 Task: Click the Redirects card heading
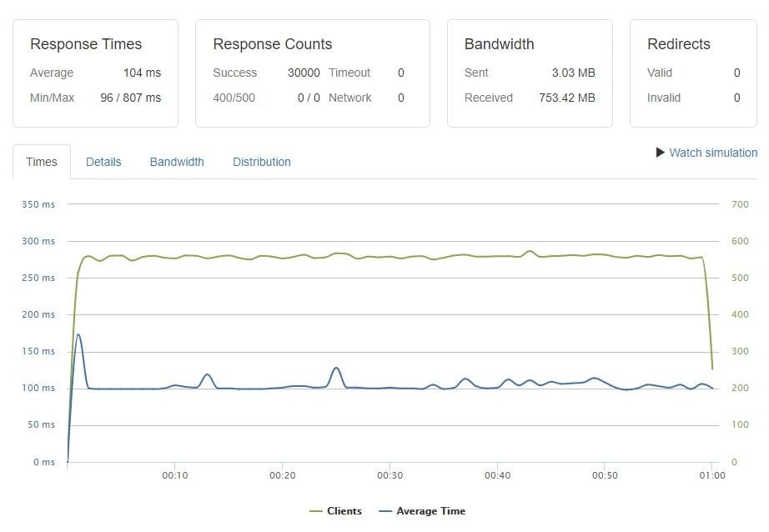[677, 44]
